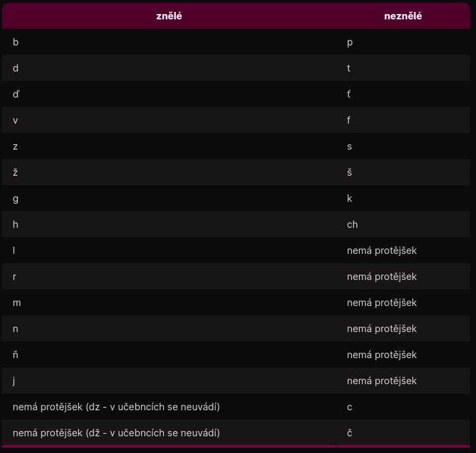
Task: Select the 'ň' cell
Action: click(x=169, y=355)
